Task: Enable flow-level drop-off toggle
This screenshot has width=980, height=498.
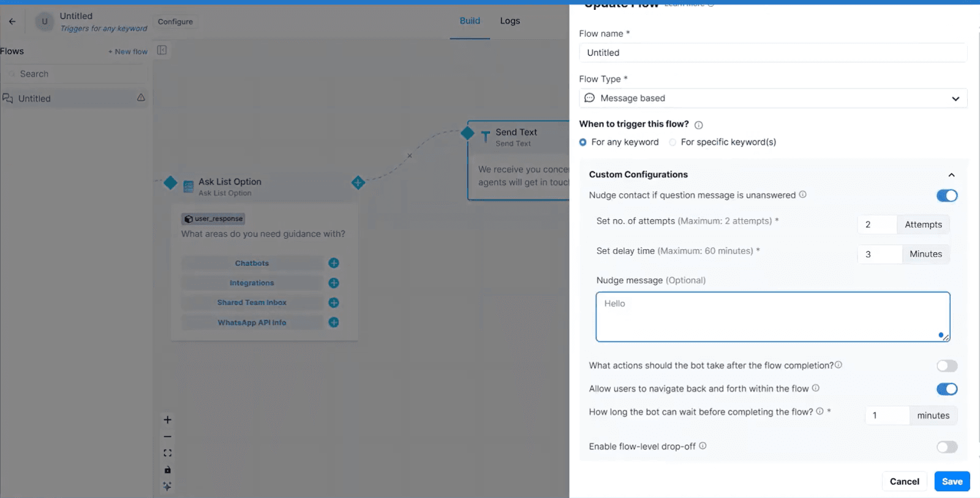Action: (946, 447)
